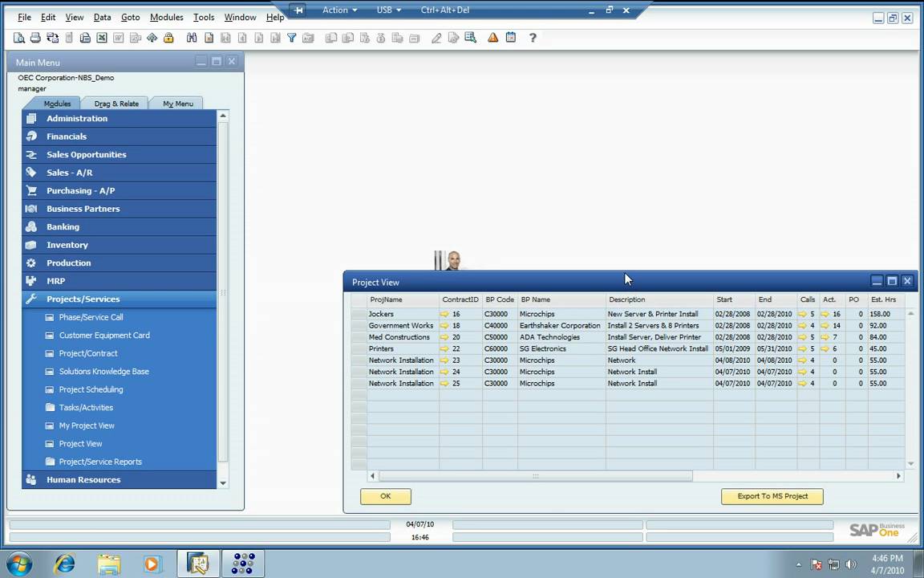924x578 pixels.
Task: Click pin icon on remote session bar
Action: 298,10
